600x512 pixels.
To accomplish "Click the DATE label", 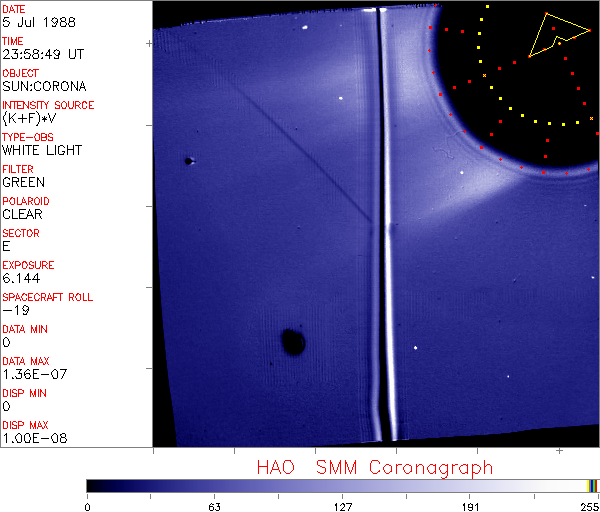I will click(13, 9).
